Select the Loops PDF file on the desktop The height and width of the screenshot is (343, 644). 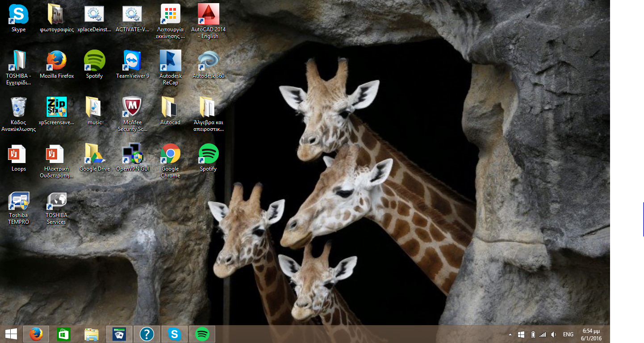click(x=19, y=158)
